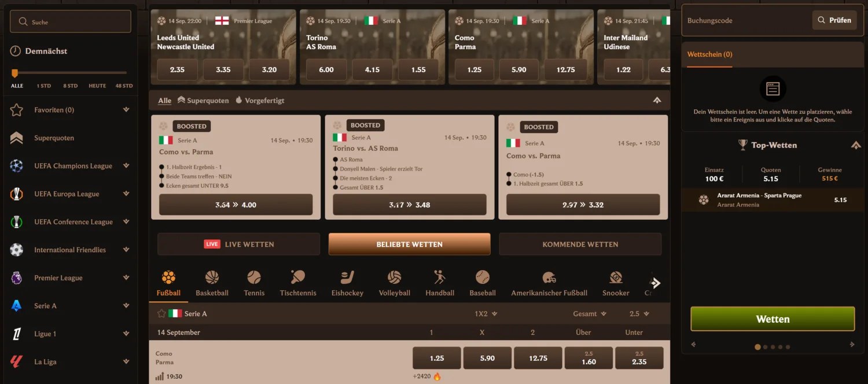Select the Volleyball sport icon
This screenshot has width=868, height=384.
395,277
